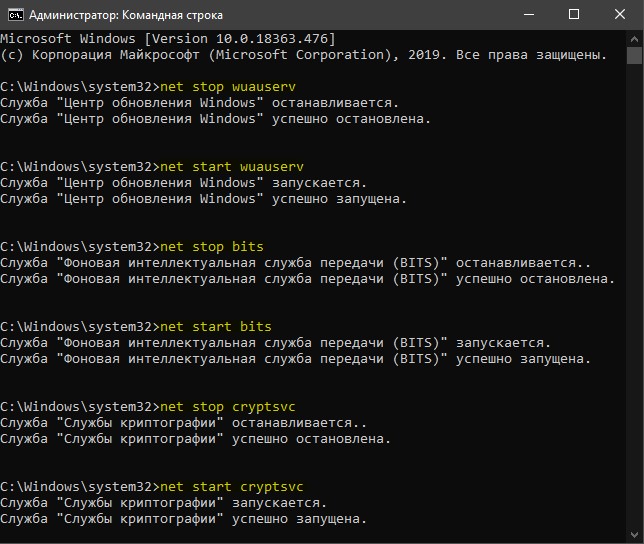Image resolution: width=644 pixels, height=544 pixels.
Task: Minimize the Command Prompt window
Action: (529, 15)
